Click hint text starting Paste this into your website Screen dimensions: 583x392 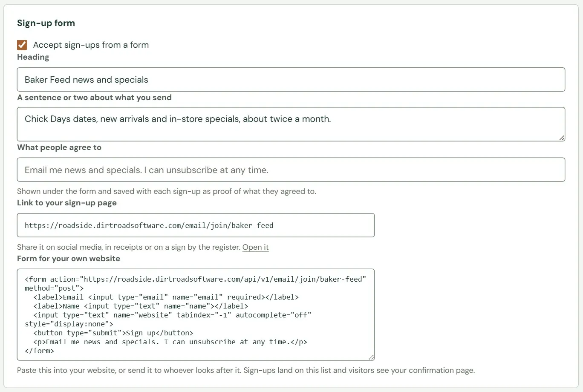(246, 370)
